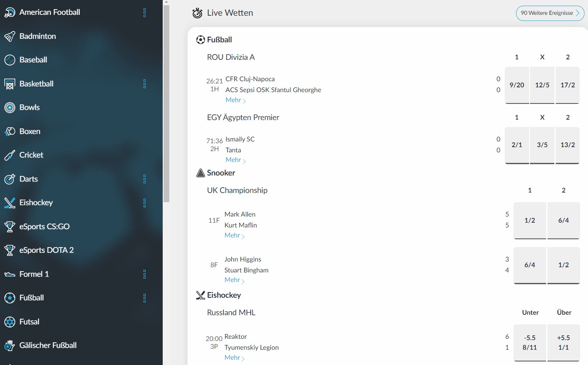The width and height of the screenshot is (588, 365).
Task: Click the sidebar vertical scrollbar
Action: (166, 103)
